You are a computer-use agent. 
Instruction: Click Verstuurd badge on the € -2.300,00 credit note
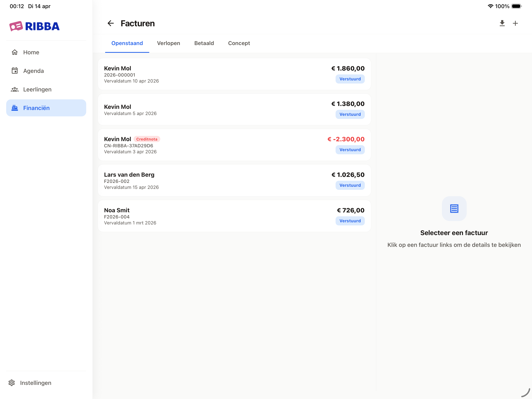350,150
